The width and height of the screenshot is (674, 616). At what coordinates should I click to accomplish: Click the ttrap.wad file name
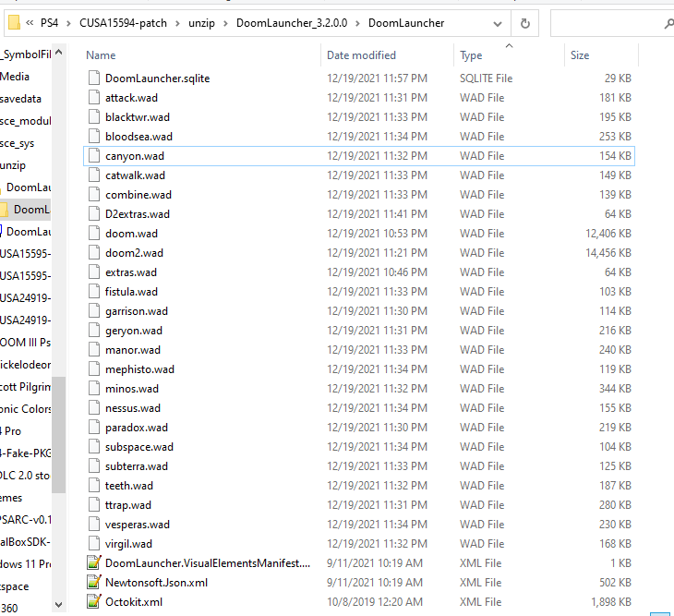tap(128, 504)
